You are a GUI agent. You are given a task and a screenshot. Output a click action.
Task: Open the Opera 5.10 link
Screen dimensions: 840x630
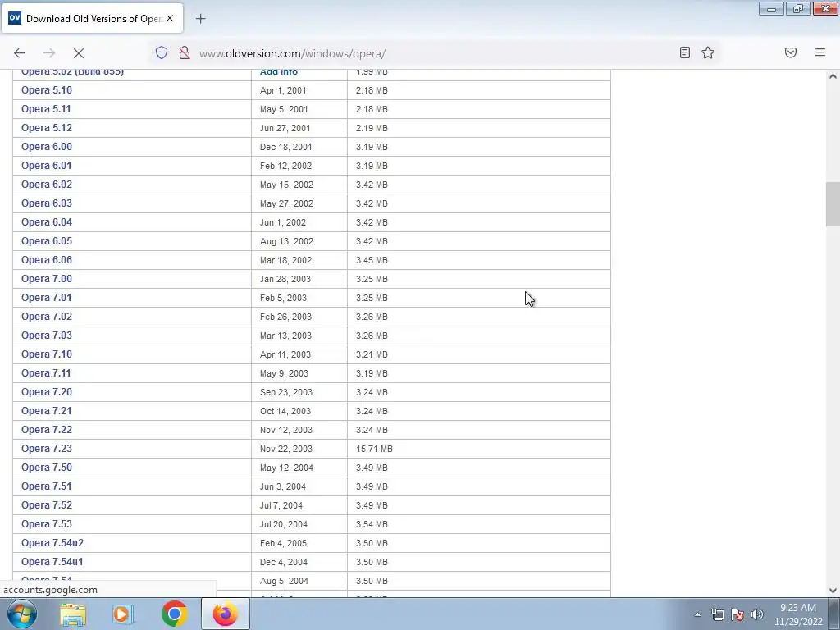coord(47,90)
